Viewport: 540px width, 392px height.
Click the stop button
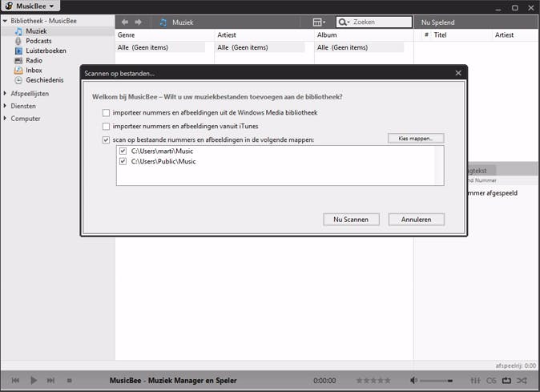(x=69, y=380)
